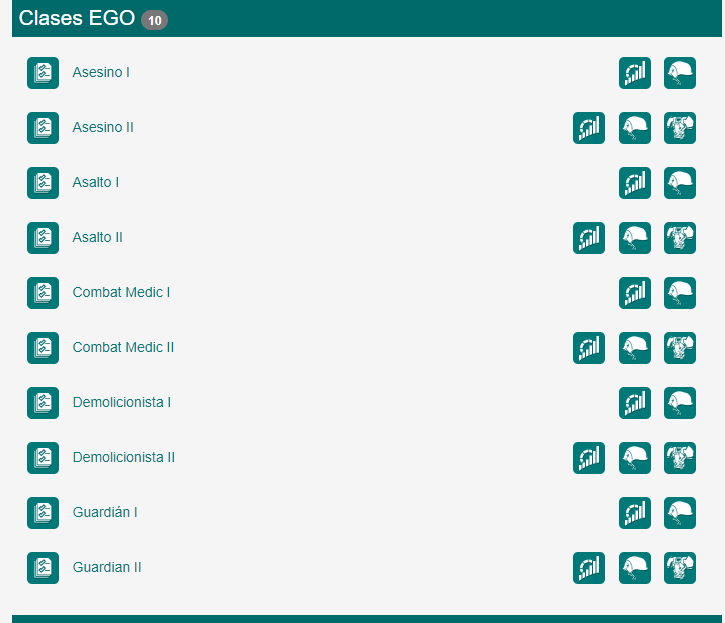
Task: Select the Guardián I class link
Action: (x=105, y=513)
